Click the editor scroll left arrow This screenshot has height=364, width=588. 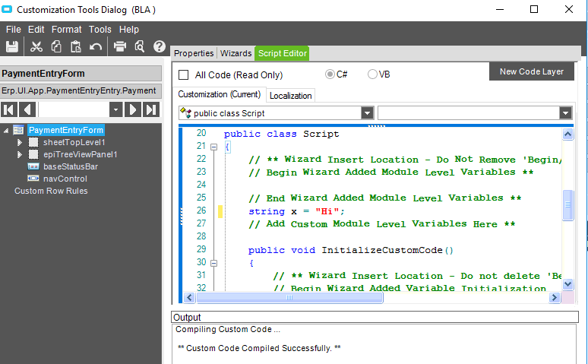point(189,298)
